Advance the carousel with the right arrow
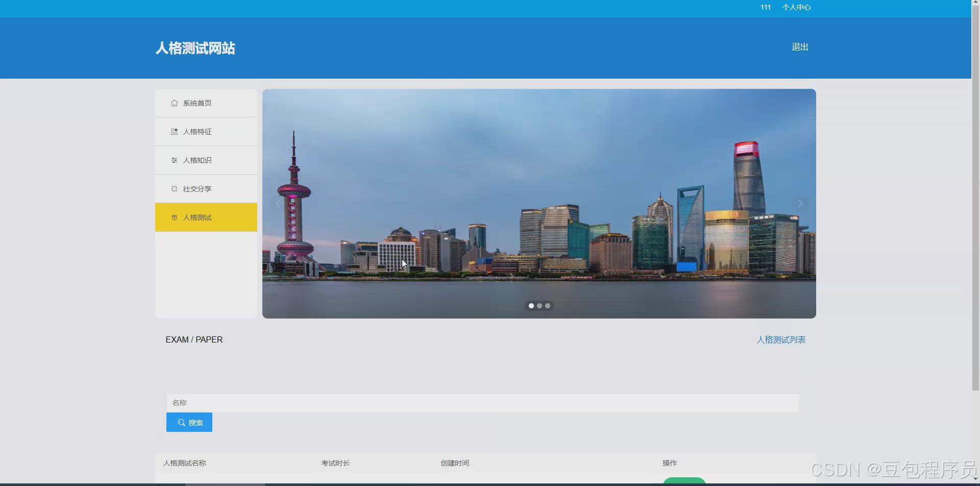The height and width of the screenshot is (486, 980). tap(800, 203)
